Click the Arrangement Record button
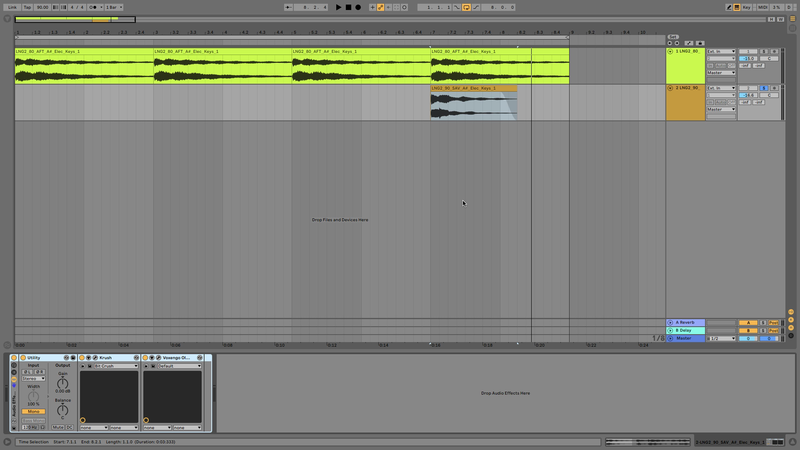800x450 pixels. pos(358,7)
